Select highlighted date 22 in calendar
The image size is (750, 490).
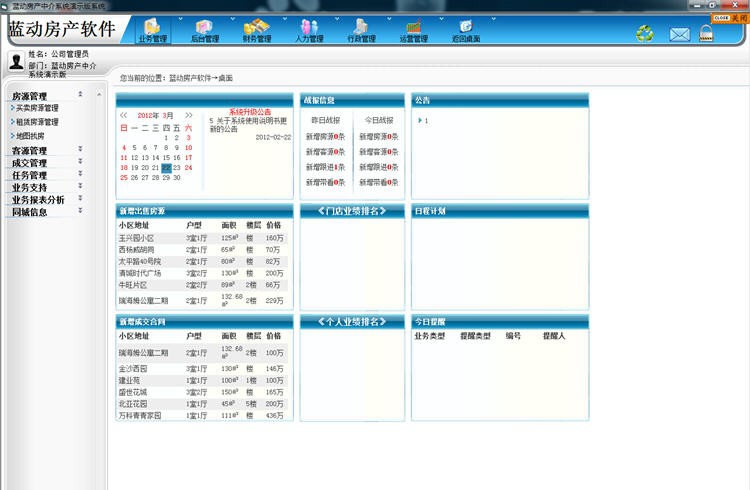coord(166,168)
